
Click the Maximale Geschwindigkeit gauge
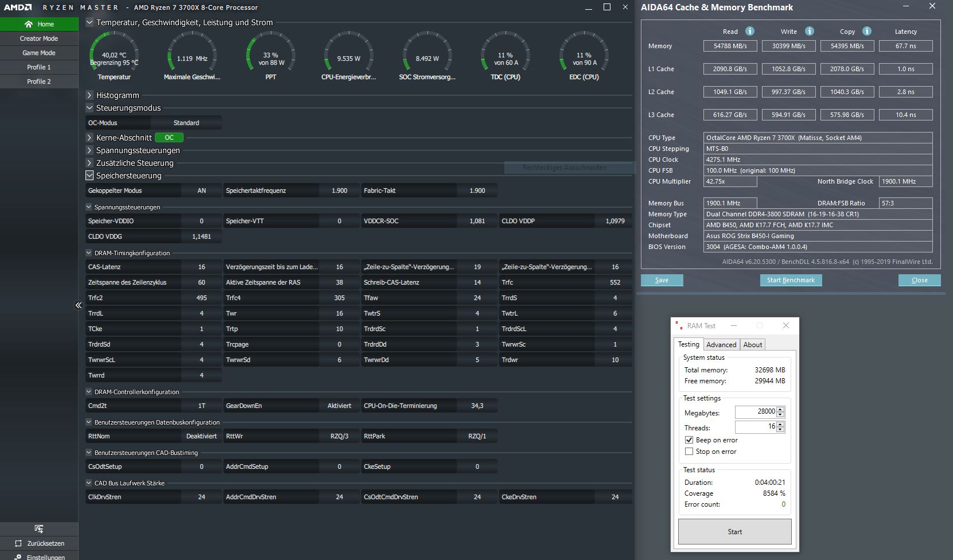pyautogui.click(x=192, y=56)
